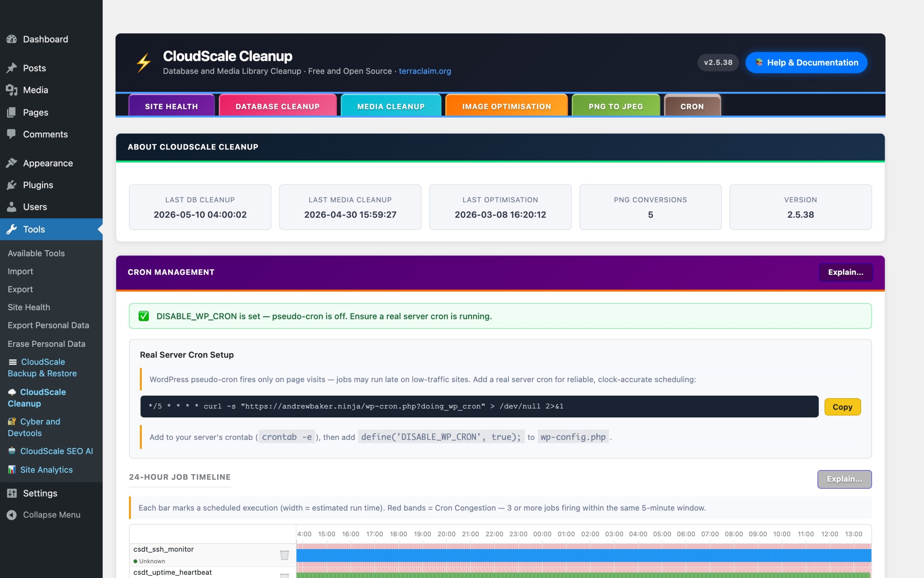Click the csdt_ssh_monitor blue timeline bar

(x=583, y=556)
